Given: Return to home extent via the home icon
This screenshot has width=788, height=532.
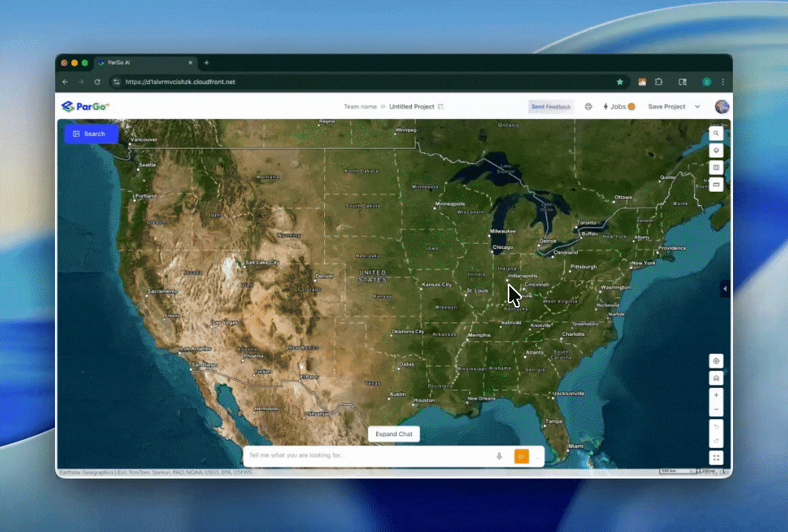Looking at the screenshot, I should [716, 378].
